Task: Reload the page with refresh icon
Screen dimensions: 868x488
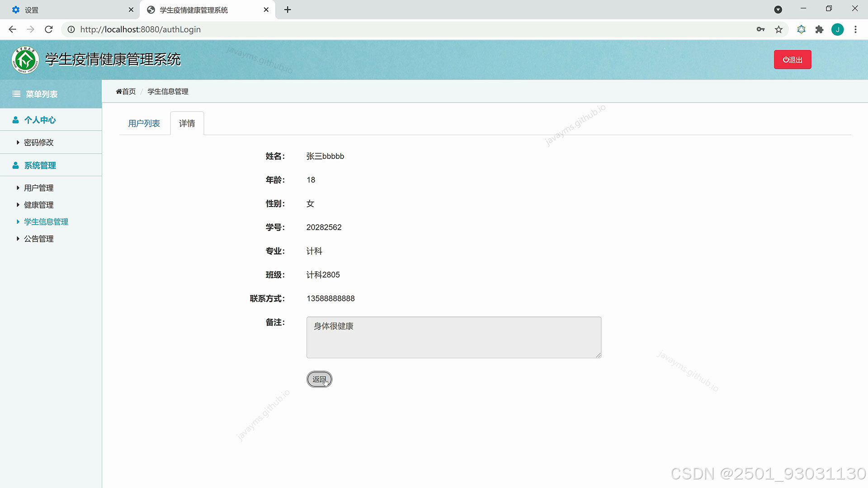Action: pos(49,29)
